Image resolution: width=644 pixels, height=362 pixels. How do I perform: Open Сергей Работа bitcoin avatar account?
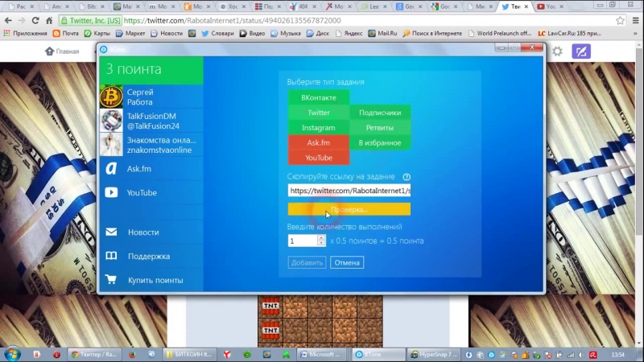point(111,97)
